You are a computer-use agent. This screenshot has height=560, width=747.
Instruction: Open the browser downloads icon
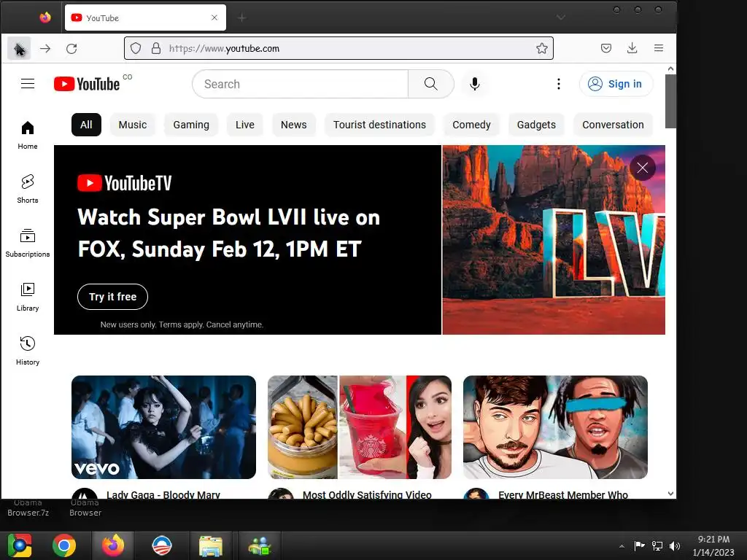click(x=632, y=48)
